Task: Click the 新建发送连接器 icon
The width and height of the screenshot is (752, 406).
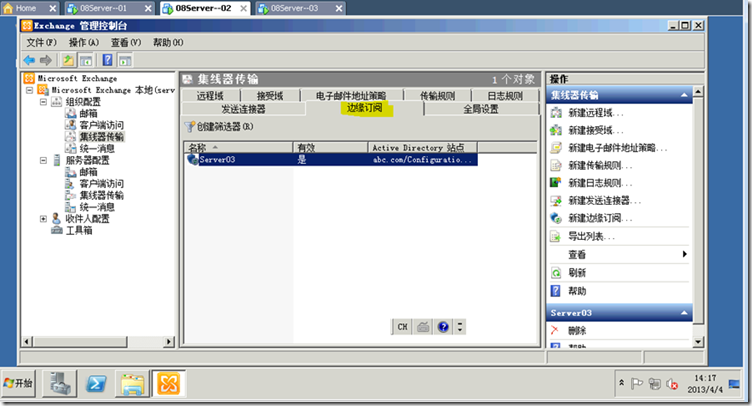Action: tap(556, 200)
